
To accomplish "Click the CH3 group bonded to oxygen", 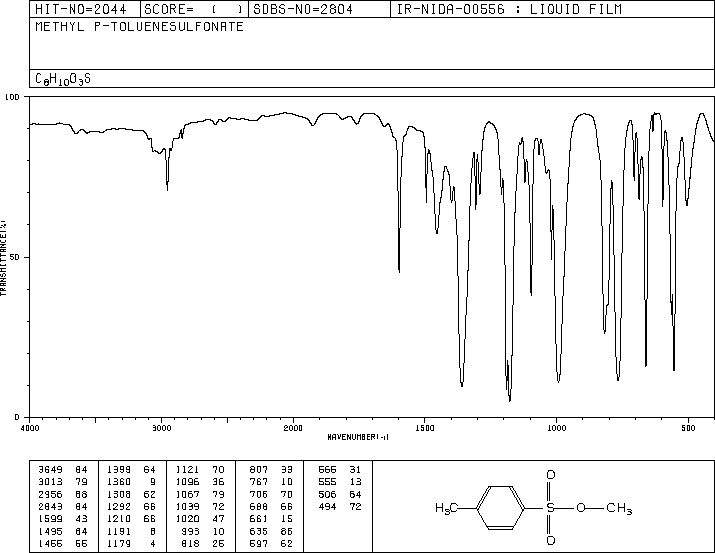I will click(619, 508).
